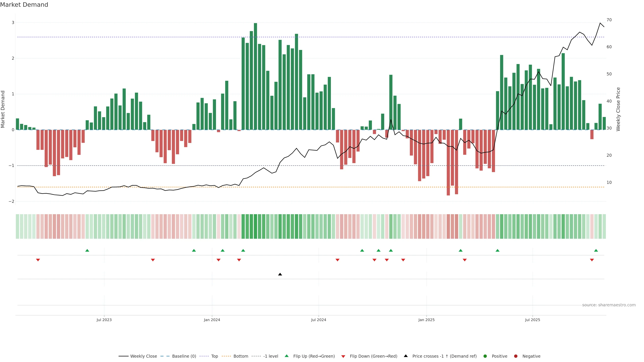The width and height of the screenshot is (644, 362).
Task: Click the rightmost red Flip Down triangle marker
Action: pos(592,260)
